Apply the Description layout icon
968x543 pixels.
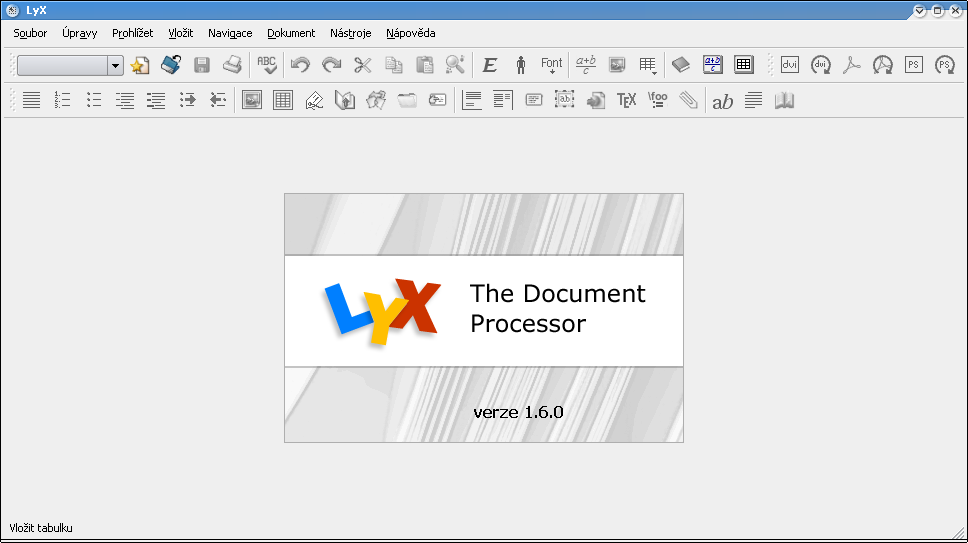pos(156,100)
